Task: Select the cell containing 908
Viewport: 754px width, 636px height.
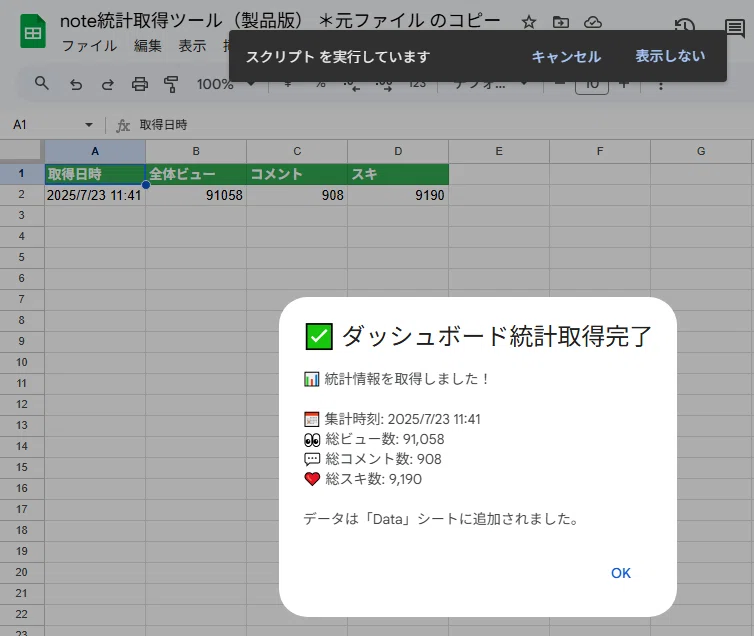Action: click(297, 195)
